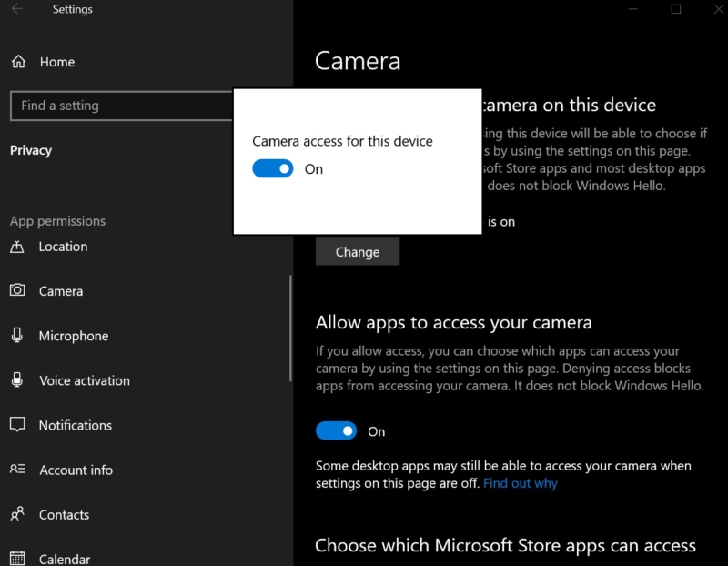Click the Find a setting search box
The width and height of the screenshot is (728, 566).
(118, 106)
